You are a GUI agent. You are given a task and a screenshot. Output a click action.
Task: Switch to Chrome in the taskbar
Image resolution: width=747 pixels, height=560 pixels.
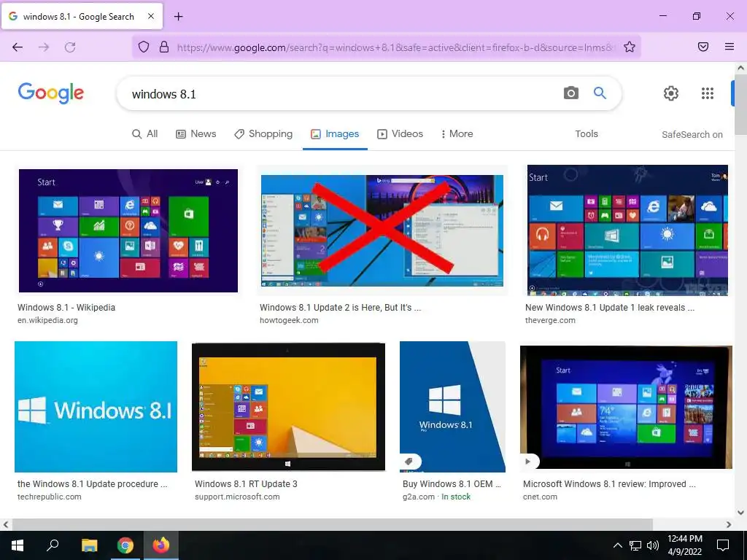pyautogui.click(x=125, y=545)
